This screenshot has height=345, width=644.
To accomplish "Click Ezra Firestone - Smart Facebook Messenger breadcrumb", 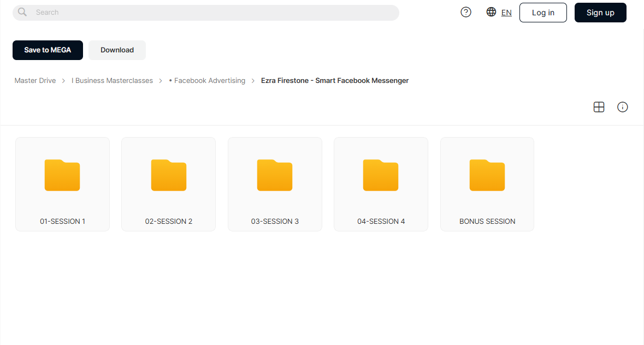I will tap(335, 81).
